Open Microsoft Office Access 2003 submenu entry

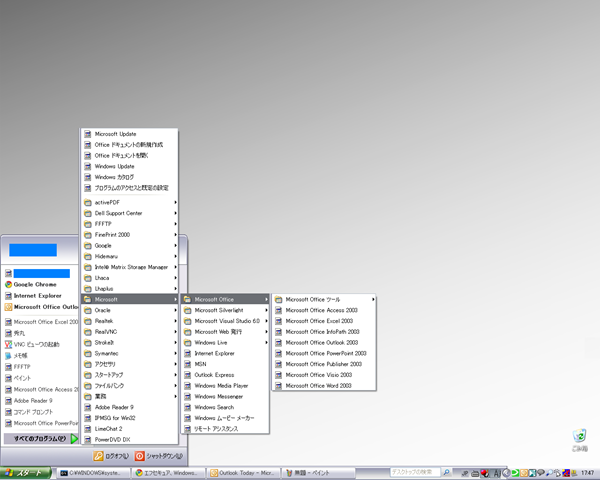pos(324,310)
